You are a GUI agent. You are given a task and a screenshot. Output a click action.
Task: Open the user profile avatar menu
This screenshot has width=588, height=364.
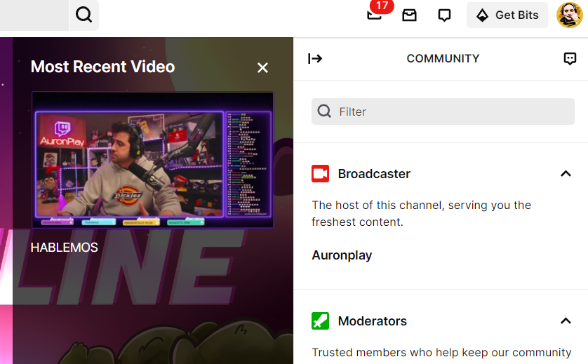coord(570,15)
